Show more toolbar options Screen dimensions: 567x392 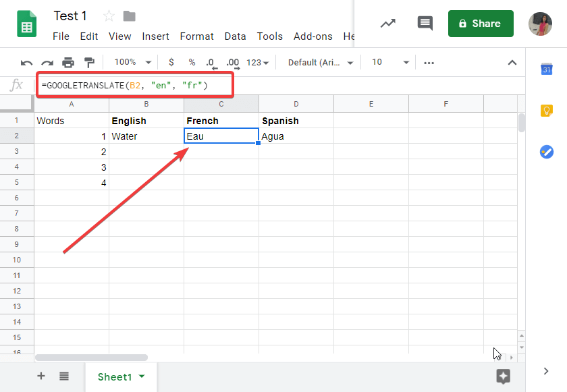[x=429, y=63]
